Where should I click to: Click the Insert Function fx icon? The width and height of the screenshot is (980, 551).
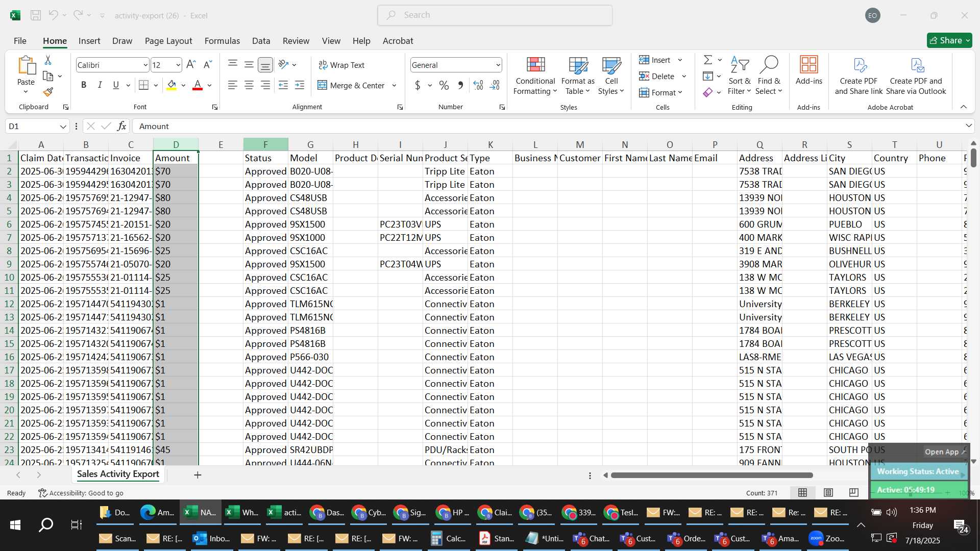pyautogui.click(x=121, y=126)
